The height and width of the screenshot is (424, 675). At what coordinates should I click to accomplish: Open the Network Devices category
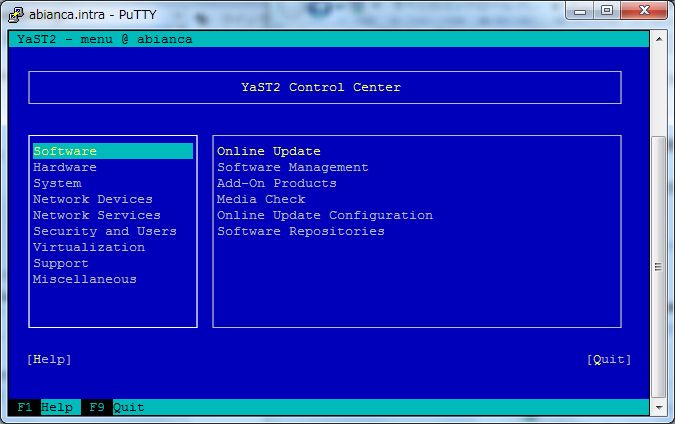pyautogui.click(x=93, y=199)
